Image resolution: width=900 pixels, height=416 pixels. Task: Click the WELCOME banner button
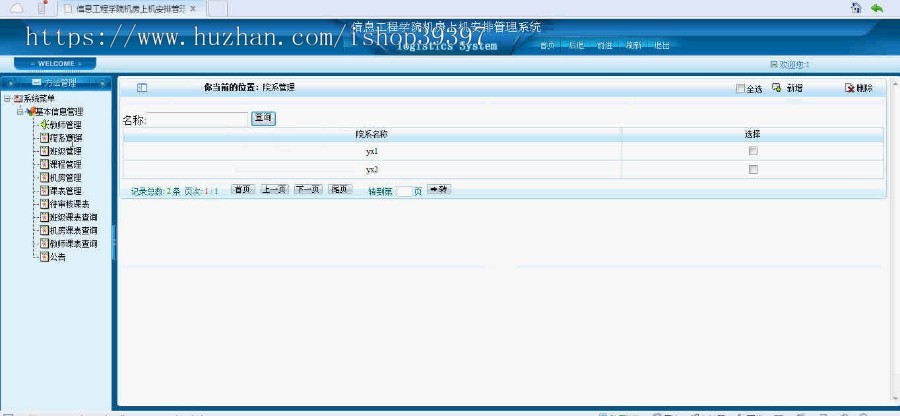tap(55, 64)
